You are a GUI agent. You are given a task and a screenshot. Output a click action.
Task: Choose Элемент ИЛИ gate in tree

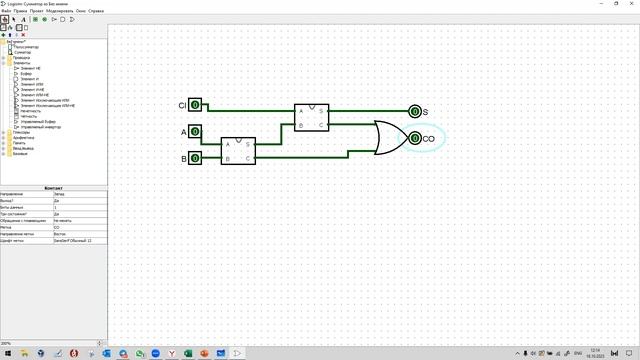(32, 84)
